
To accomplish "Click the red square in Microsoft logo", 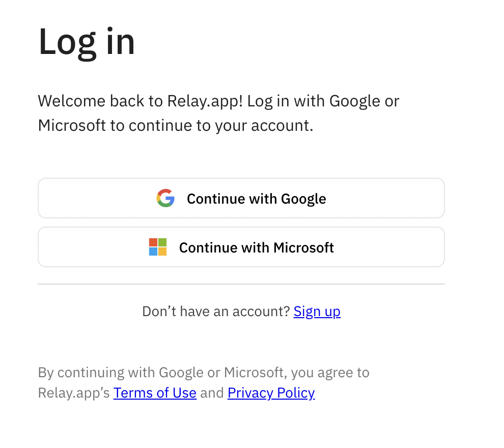I will 153,242.
